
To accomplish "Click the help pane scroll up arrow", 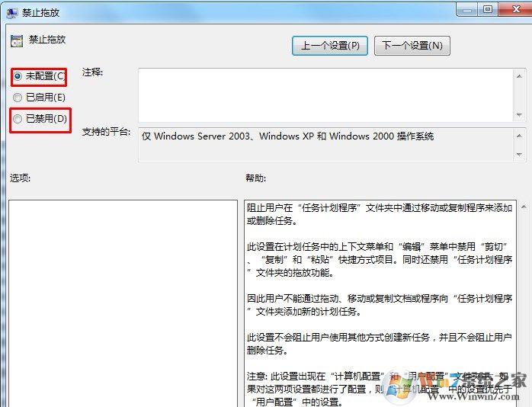I will click(524, 207).
